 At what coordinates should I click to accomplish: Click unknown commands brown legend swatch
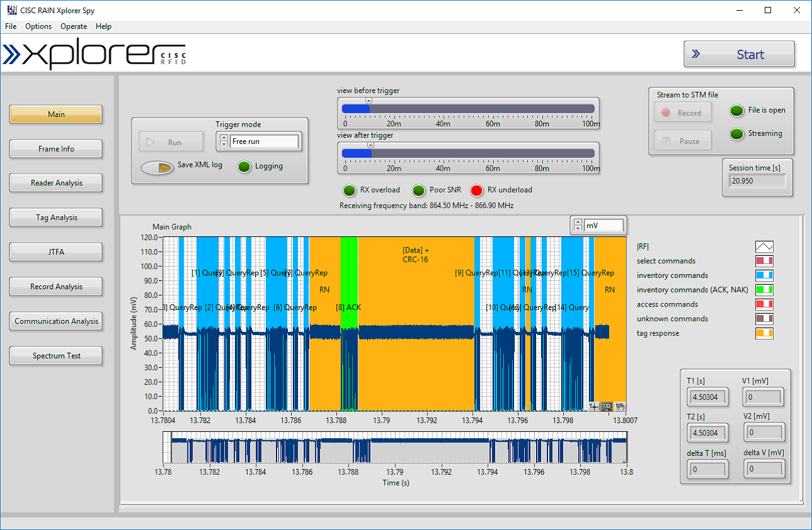click(764, 319)
